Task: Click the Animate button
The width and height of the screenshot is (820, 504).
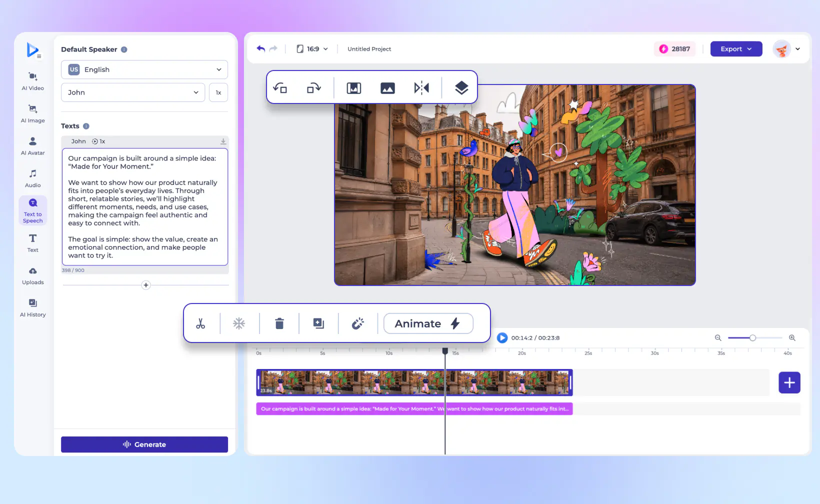Action: tap(428, 323)
